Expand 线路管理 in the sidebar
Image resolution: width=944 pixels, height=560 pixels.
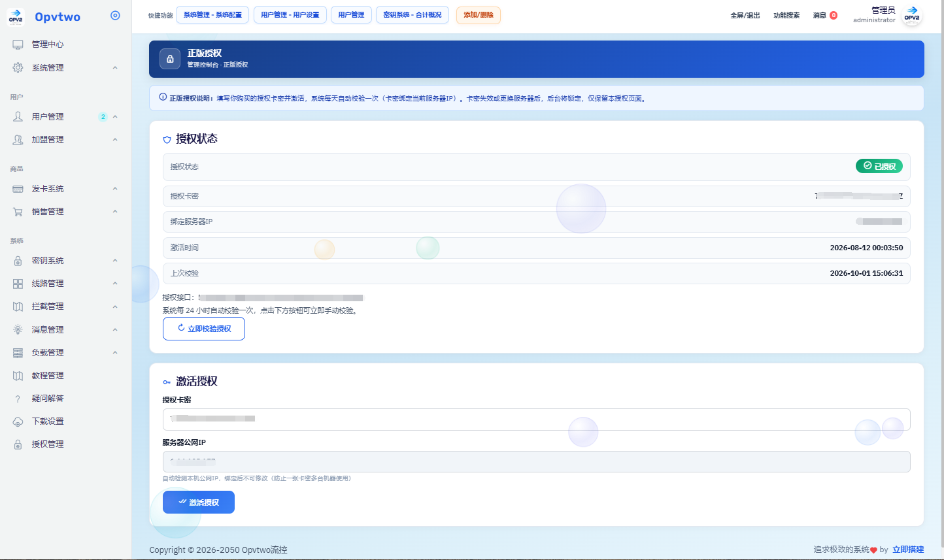pos(115,284)
